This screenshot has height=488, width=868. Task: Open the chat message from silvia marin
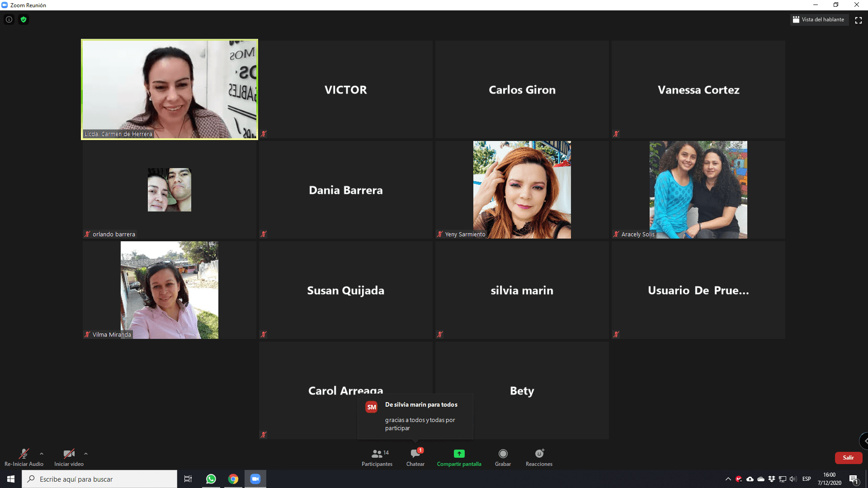coord(415,416)
